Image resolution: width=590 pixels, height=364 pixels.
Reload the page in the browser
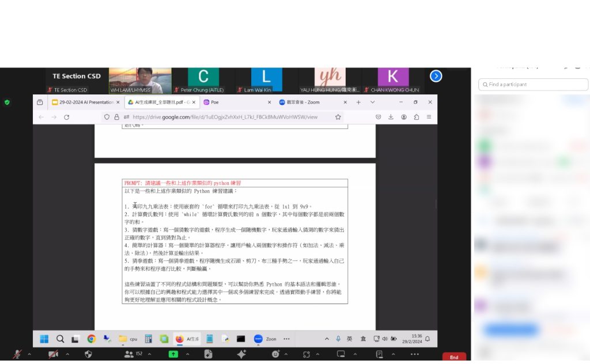(66, 117)
